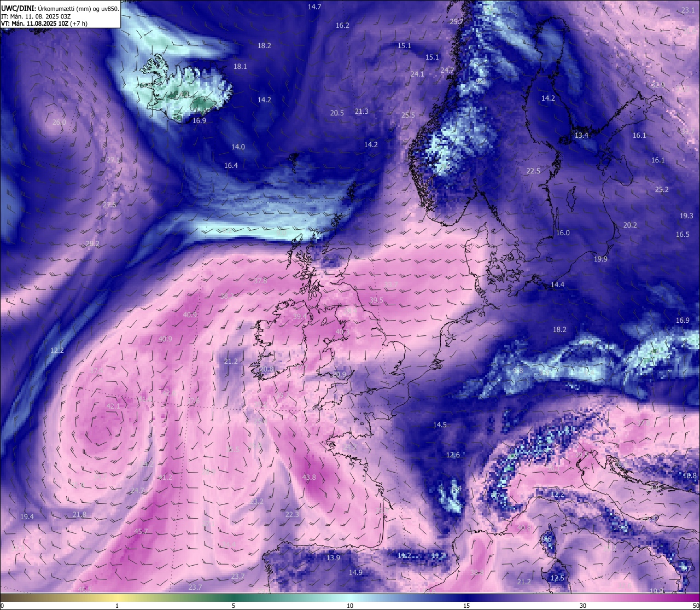Click the 45.7 value label
Screen dimensions: 700x610
pyautogui.click(x=141, y=531)
